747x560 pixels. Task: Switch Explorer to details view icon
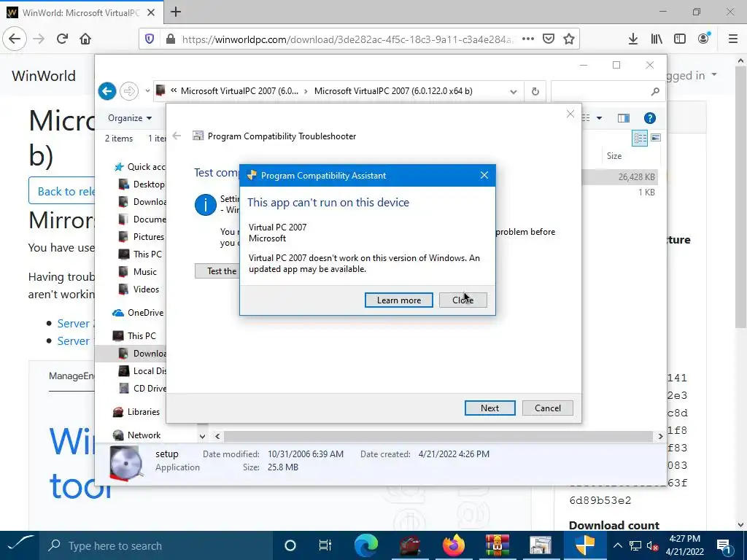point(640,138)
